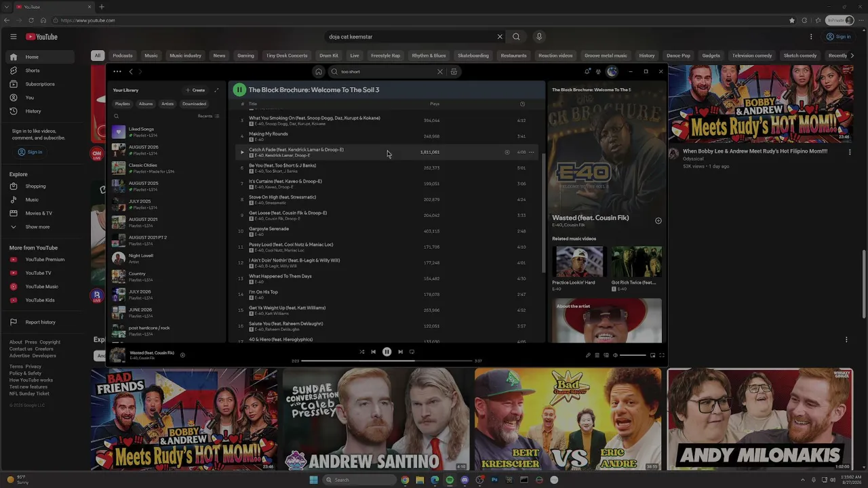Open Windows Start menu
The width and height of the screenshot is (868, 488).
click(313, 480)
